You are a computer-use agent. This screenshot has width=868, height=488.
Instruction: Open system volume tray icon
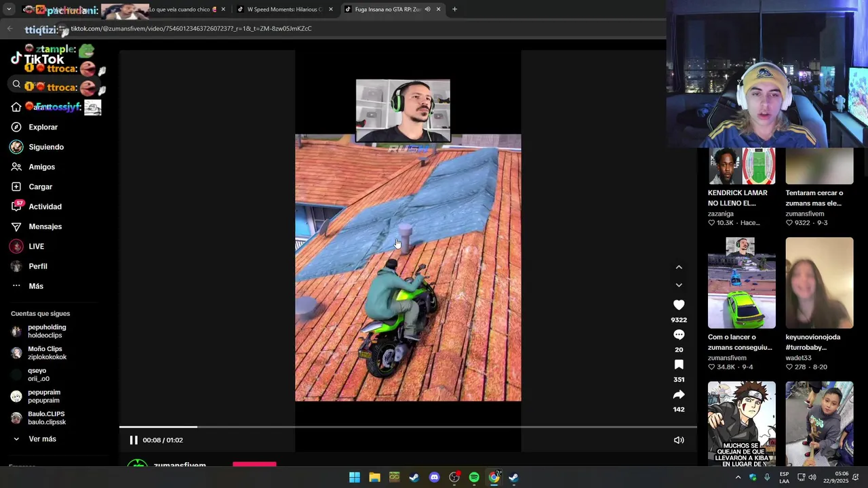(812, 477)
